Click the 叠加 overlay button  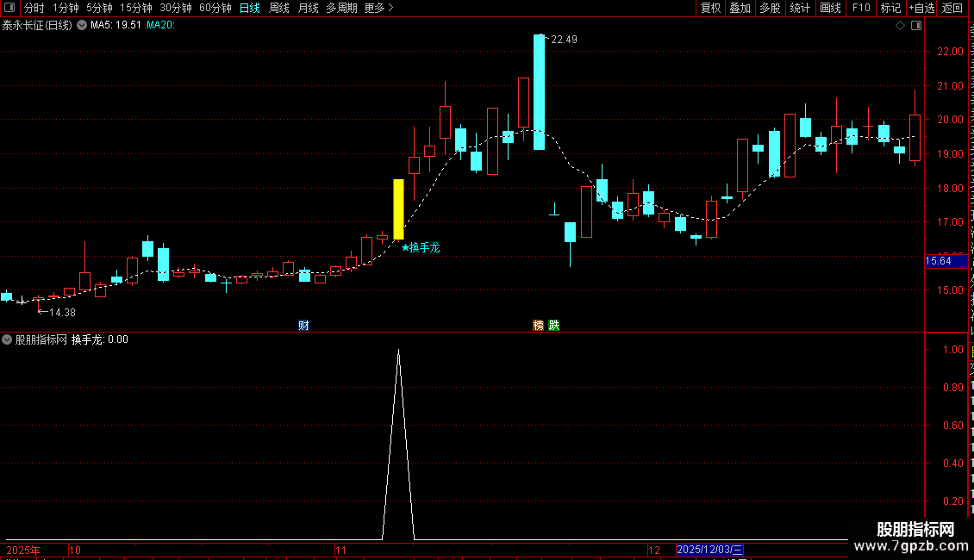click(x=740, y=8)
